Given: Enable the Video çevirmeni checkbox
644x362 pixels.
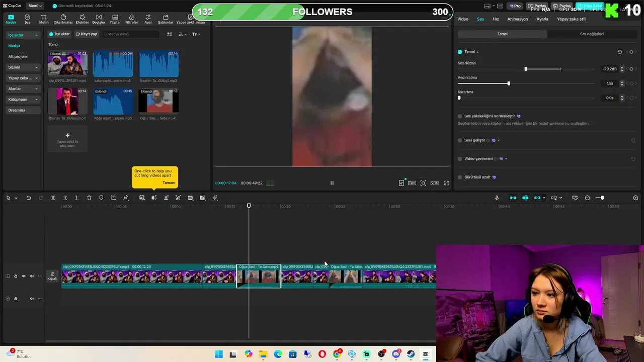Looking at the screenshot, I should coord(460,159).
